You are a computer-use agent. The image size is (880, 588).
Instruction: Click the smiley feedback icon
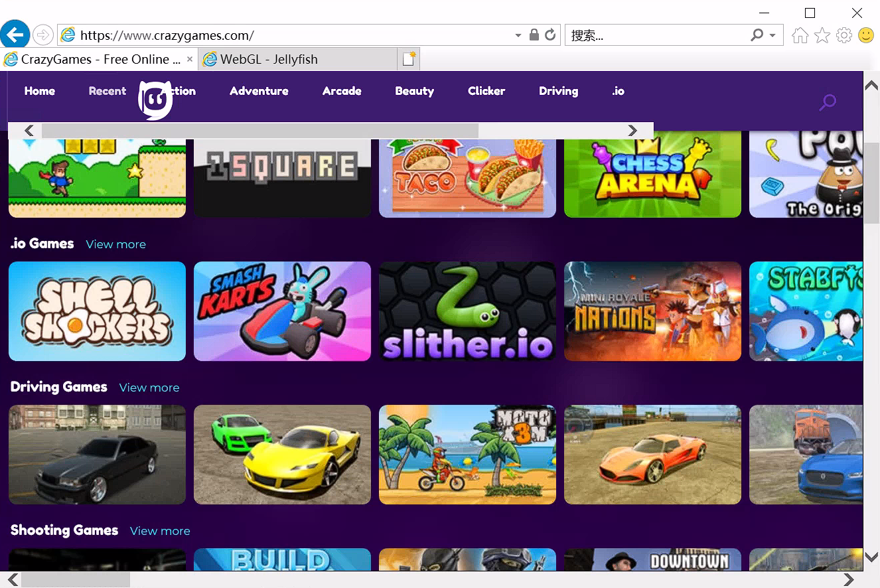866,35
